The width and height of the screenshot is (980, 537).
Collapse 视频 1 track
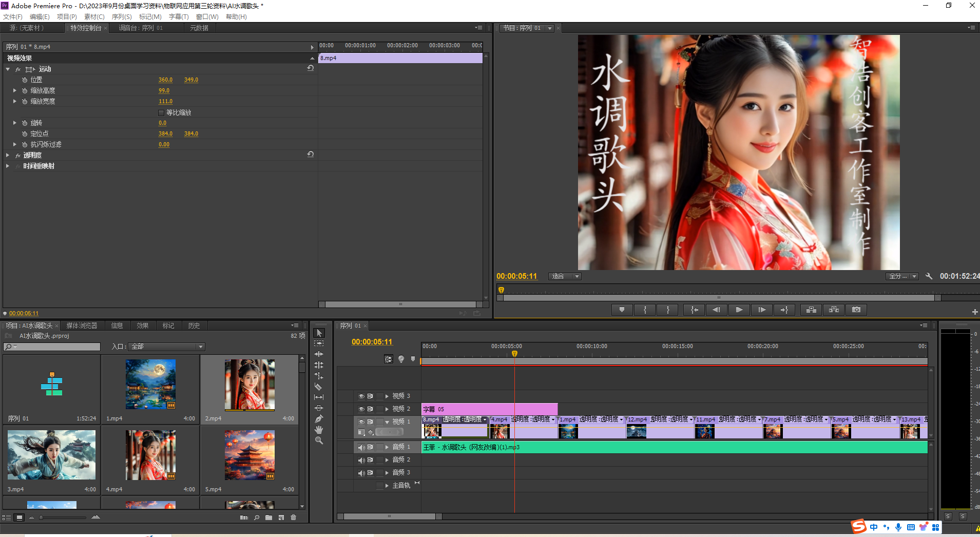coord(387,422)
